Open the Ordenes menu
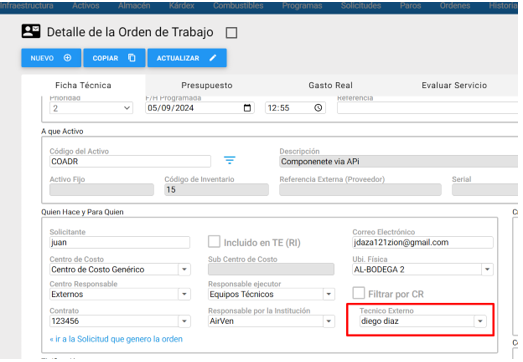 pyautogui.click(x=455, y=6)
